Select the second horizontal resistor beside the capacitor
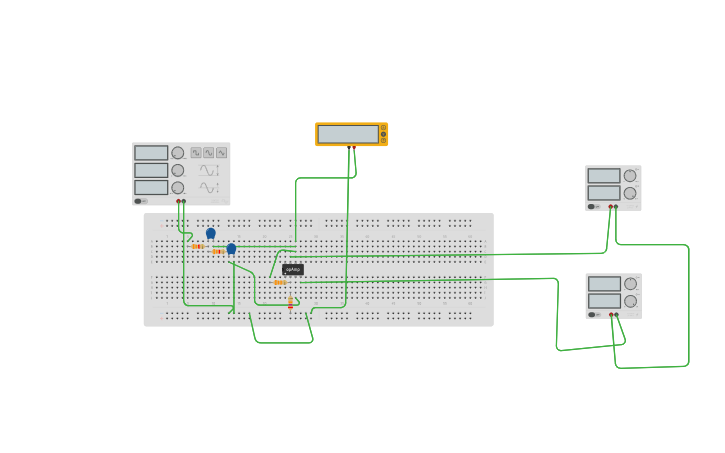This screenshot has width=725, height=453. pyautogui.click(x=218, y=251)
